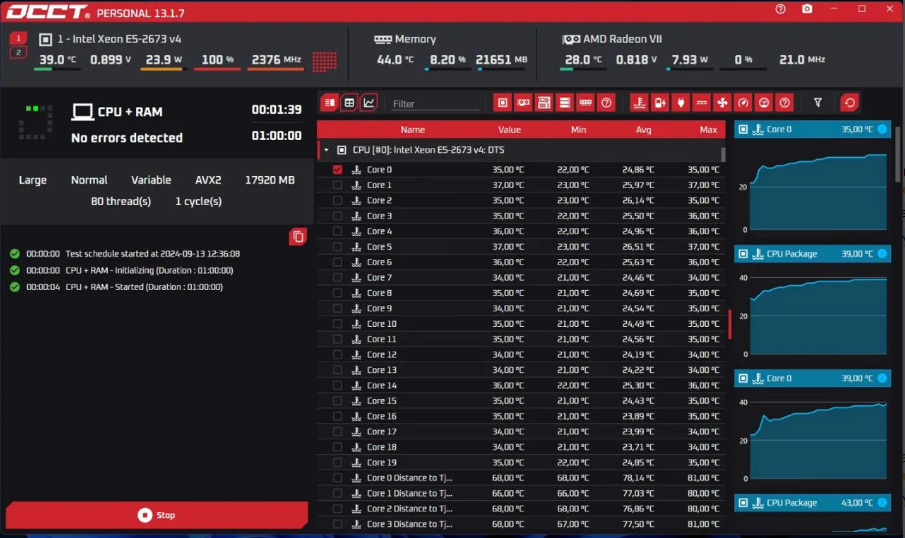
Task: Sort by the Name column header
Action: point(413,130)
